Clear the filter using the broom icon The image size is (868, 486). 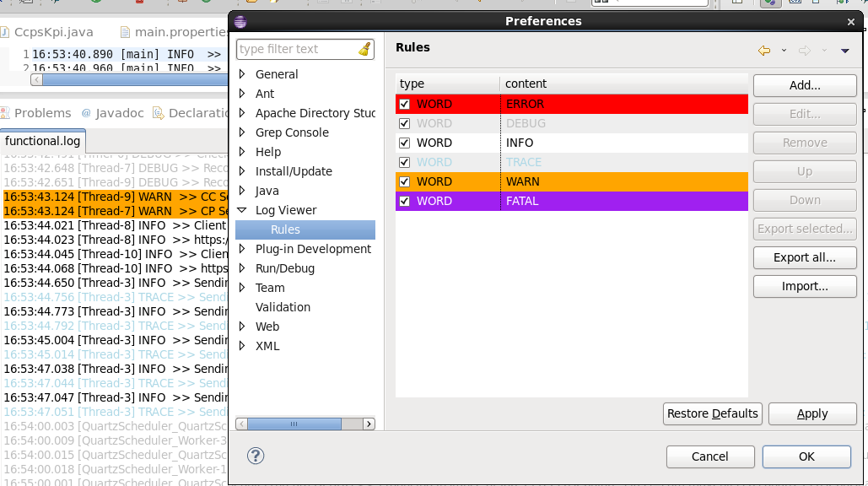(x=364, y=49)
